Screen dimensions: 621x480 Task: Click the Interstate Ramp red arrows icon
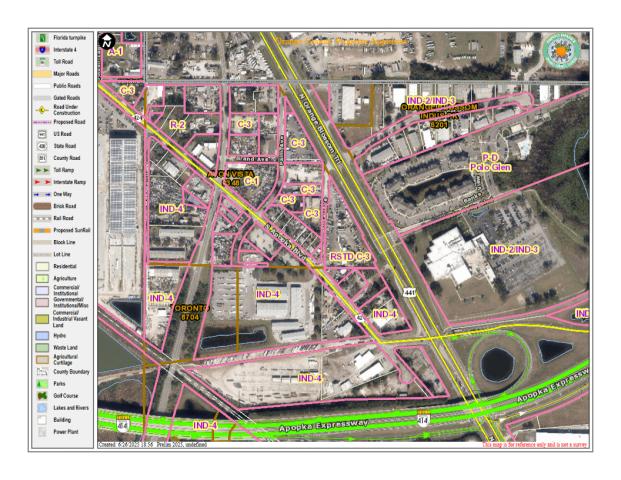coord(43,182)
